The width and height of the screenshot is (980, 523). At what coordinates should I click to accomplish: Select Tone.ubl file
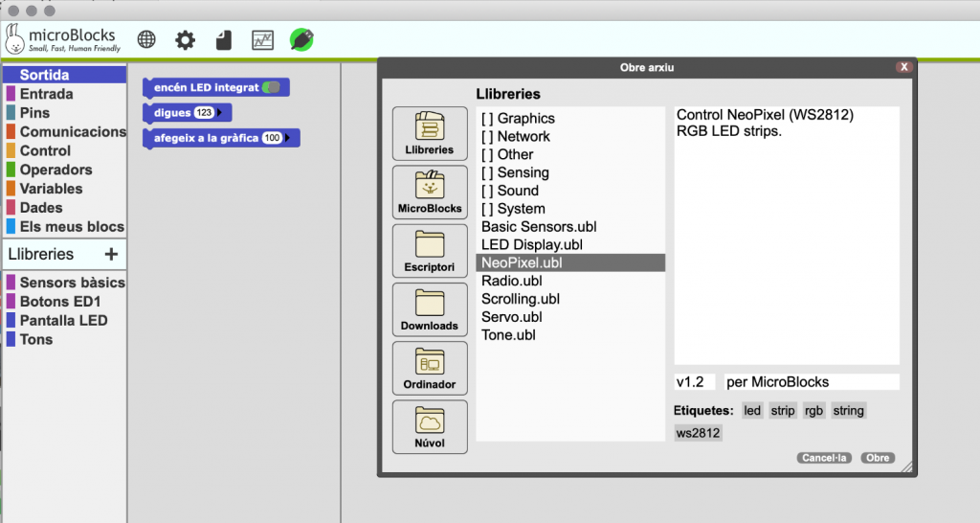pyautogui.click(x=570, y=335)
